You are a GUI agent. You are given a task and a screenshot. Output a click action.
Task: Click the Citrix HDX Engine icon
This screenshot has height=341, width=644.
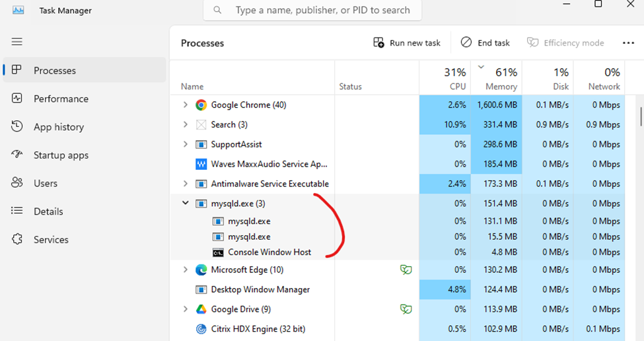point(201,329)
